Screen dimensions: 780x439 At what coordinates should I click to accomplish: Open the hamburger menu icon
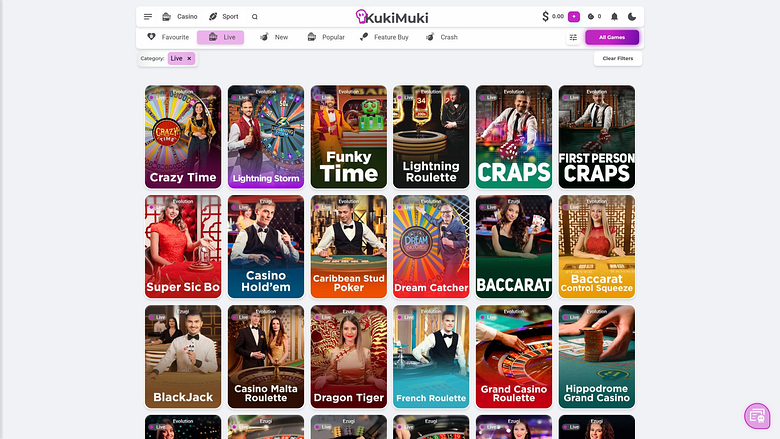[x=148, y=16]
